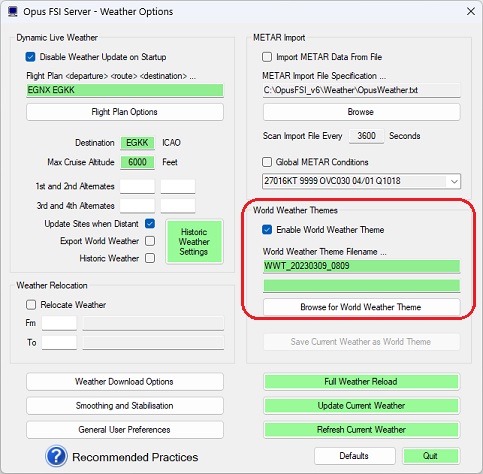The image size is (483, 474).
Task: Click the Full Weather Reload button
Action: [x=361, y=382]
